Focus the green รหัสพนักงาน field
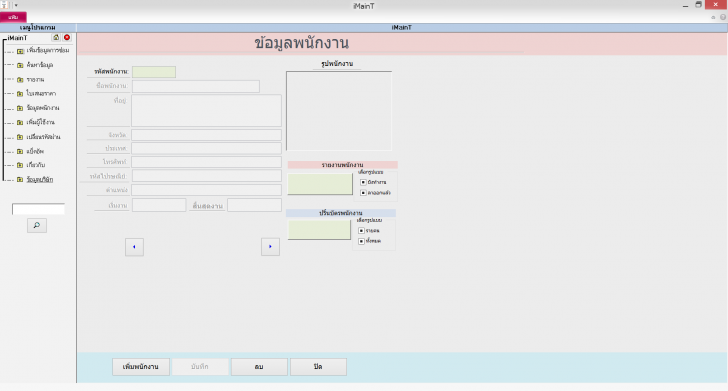The image size is (728, 391). pyautogui.click(x=154, y=72)
